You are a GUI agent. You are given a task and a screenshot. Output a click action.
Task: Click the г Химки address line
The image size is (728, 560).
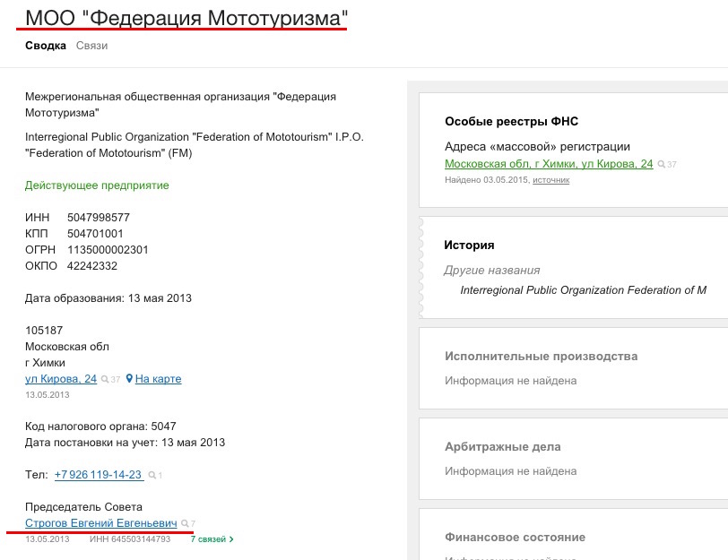click(45, 363)
